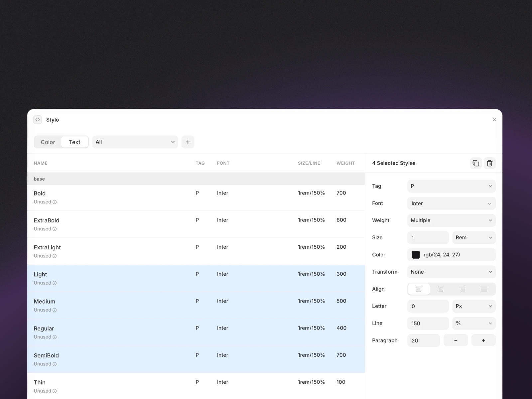Click the info icon beside Bold's Unused label
This screenshot has width=532, height=399.
pyautogui.click(x=55, y=202)
